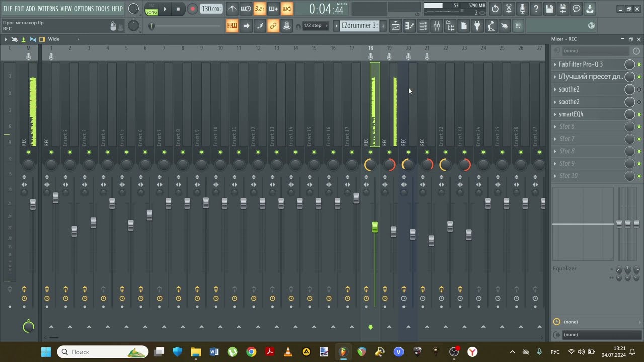
Task: Toggle the link/multilink controllers icon
Action: (x=273, y=26)
